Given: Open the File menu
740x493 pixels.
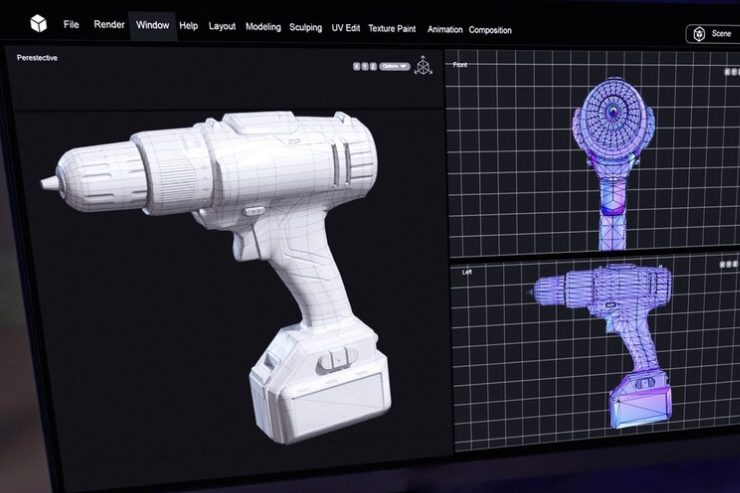Looking at the screenshot, I should 71,25.
